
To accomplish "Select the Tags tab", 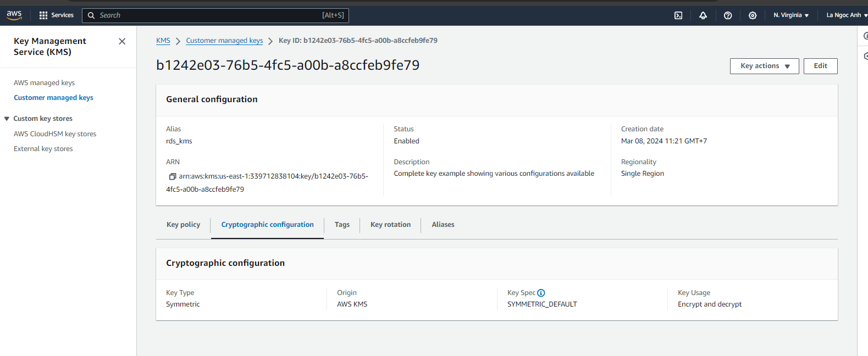I will pos(342,225).
